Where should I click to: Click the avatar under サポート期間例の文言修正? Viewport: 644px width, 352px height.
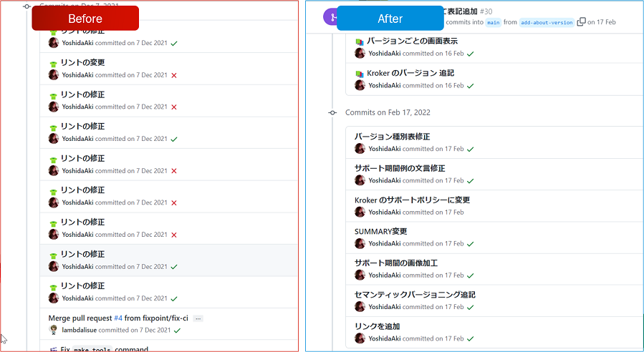pos(360,180)
